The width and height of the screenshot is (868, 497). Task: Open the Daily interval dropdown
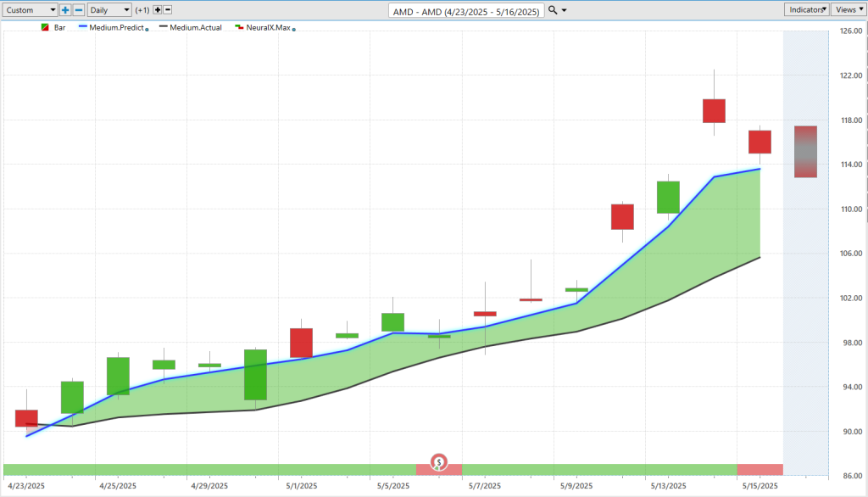(109, 10)
